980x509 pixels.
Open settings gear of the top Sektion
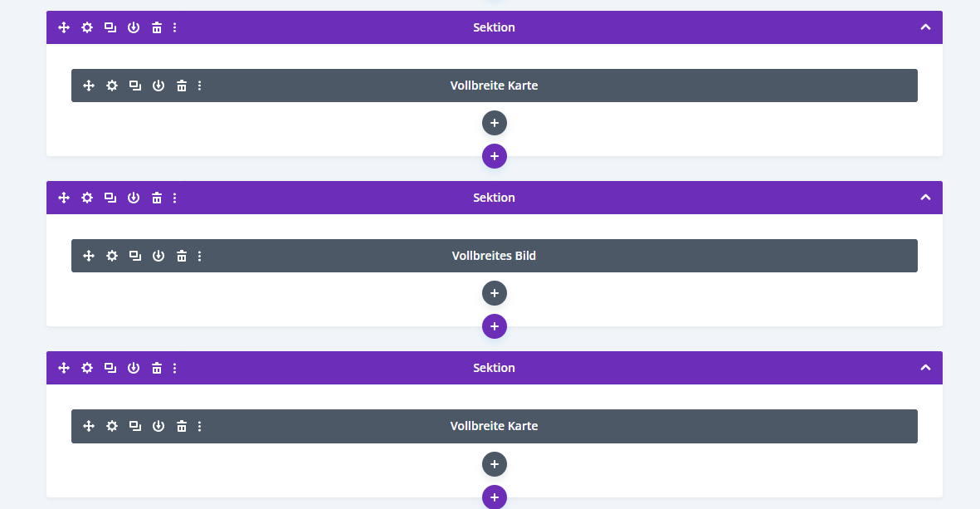tap(87, 27)
